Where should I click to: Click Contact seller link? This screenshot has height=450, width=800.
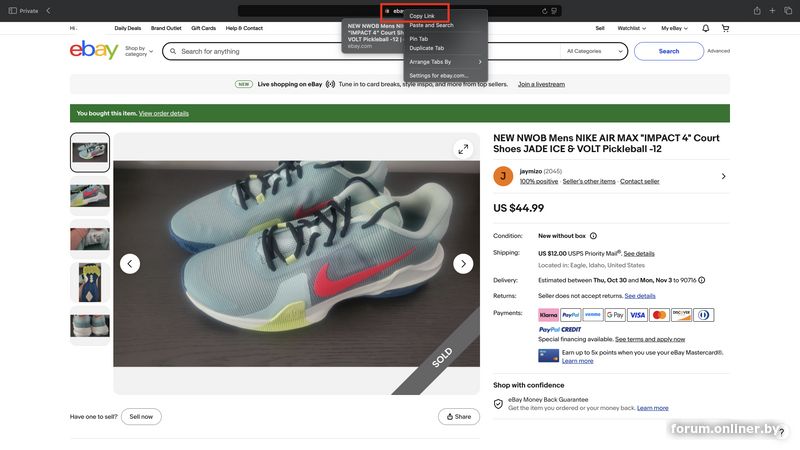click(x=640, y=181)
